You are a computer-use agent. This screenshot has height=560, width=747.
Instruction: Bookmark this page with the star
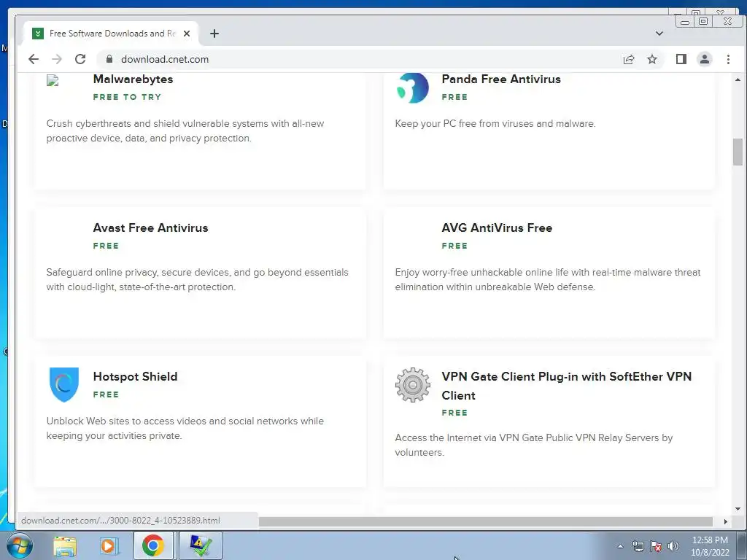[x=652, y=59]
